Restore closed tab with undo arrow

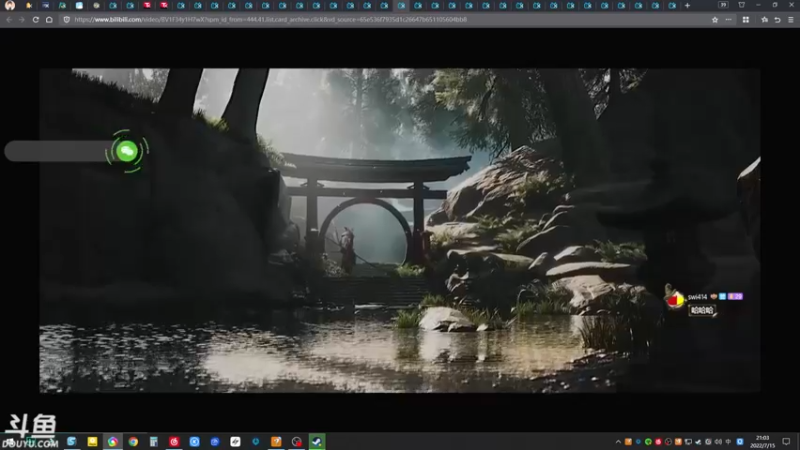click(777, 19)
